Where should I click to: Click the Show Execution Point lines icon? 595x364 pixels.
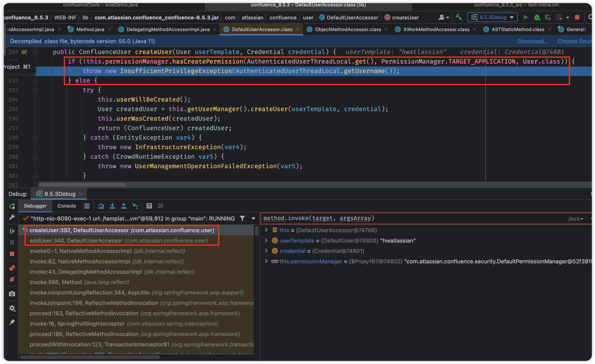tap(87, 206)
